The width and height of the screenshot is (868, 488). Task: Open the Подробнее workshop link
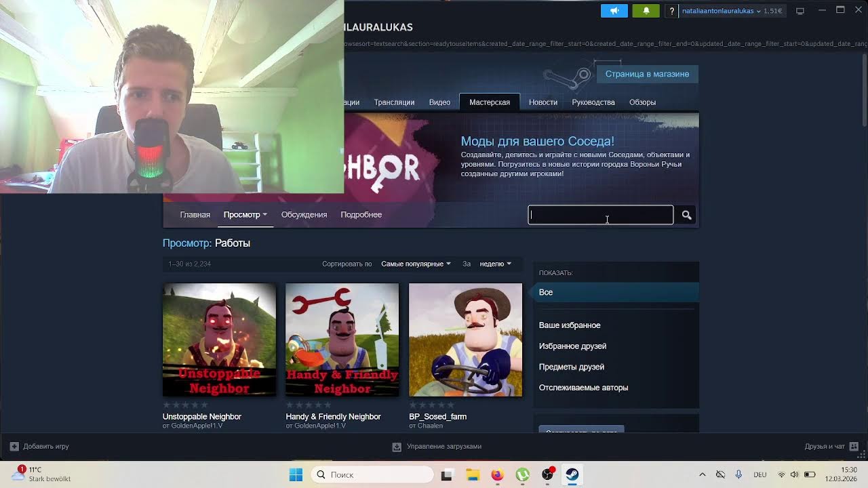361,215
